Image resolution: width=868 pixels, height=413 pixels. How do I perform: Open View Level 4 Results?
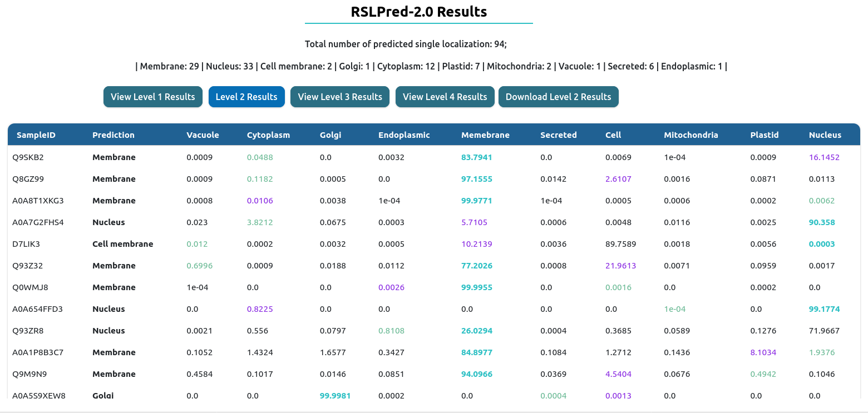[445, 97]
